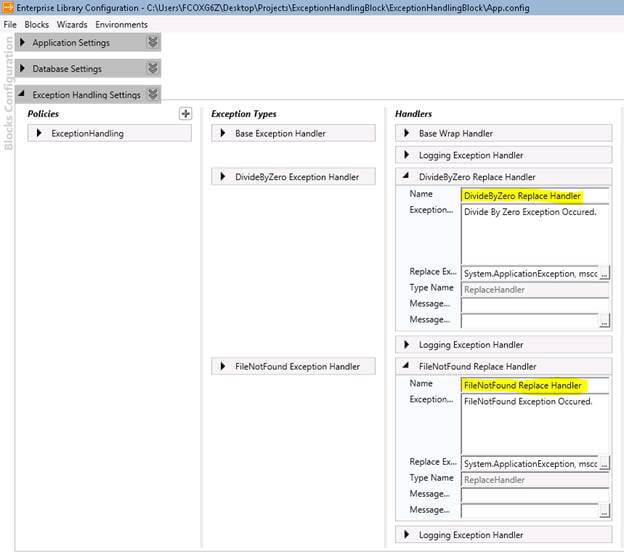This screenshot has height=554, width=624.
Task: Open the File menu
Action: (x=10, y=25)
